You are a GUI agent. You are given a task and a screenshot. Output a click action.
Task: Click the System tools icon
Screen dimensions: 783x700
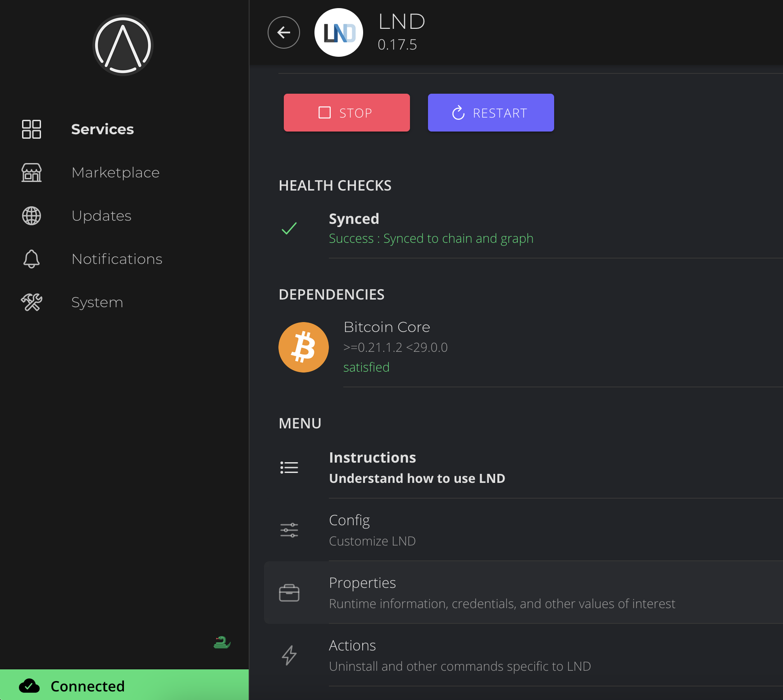[32, 302]
